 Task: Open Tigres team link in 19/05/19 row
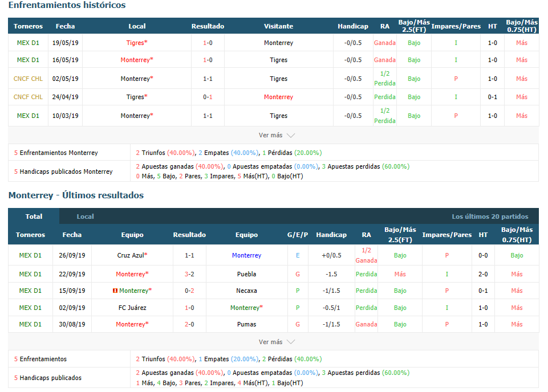[137, 43]
